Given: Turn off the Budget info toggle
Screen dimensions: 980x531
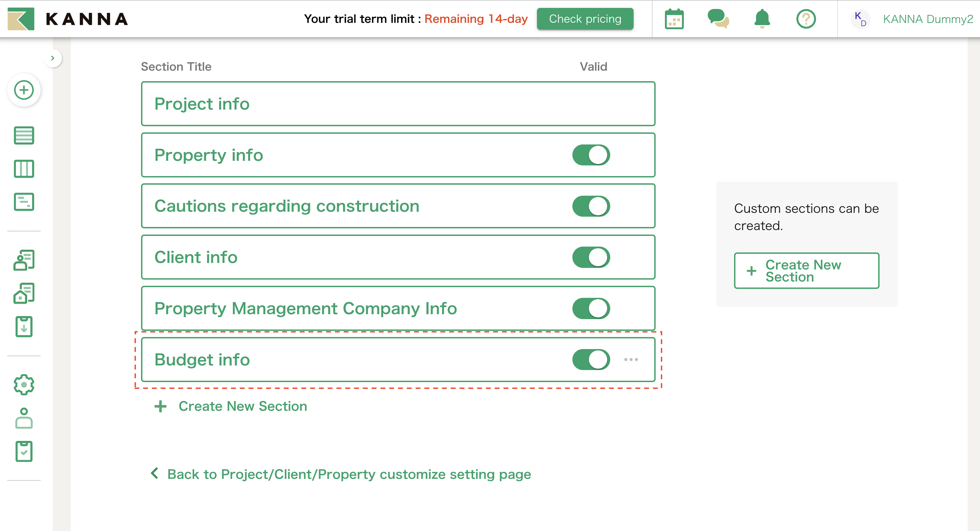Looking at the screenshot, I should (x=591, y=359).
